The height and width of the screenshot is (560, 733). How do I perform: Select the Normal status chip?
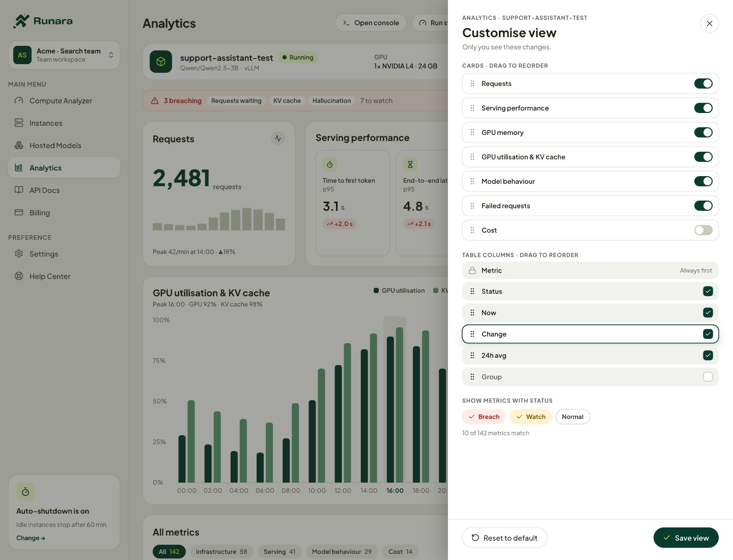pos(573,417)
